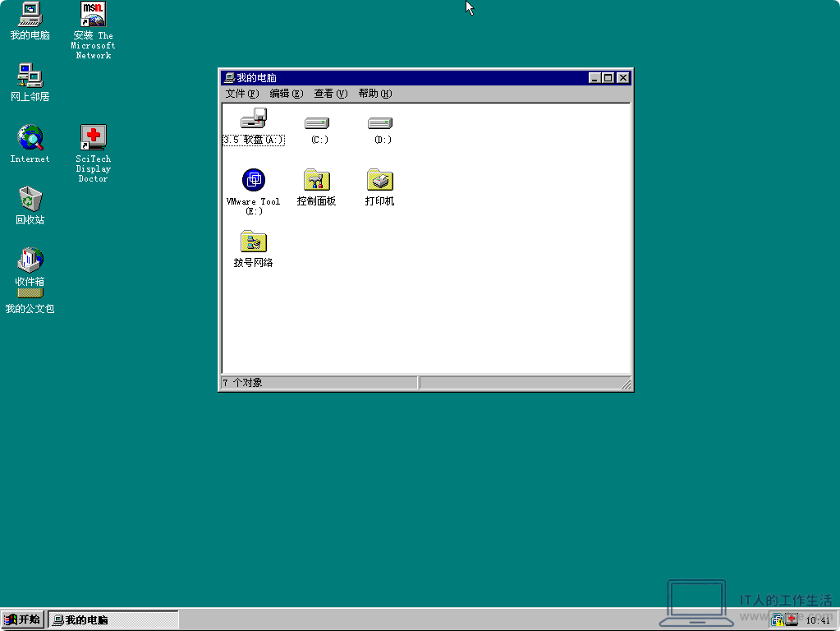Click the 控制面板 label text
Screen dimensions: 840x631
click(317, 201)
